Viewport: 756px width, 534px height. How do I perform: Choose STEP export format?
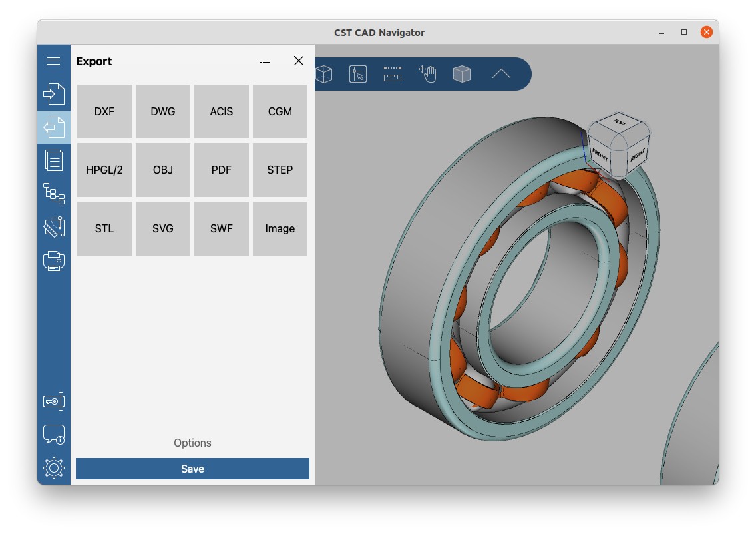(280, 170)
